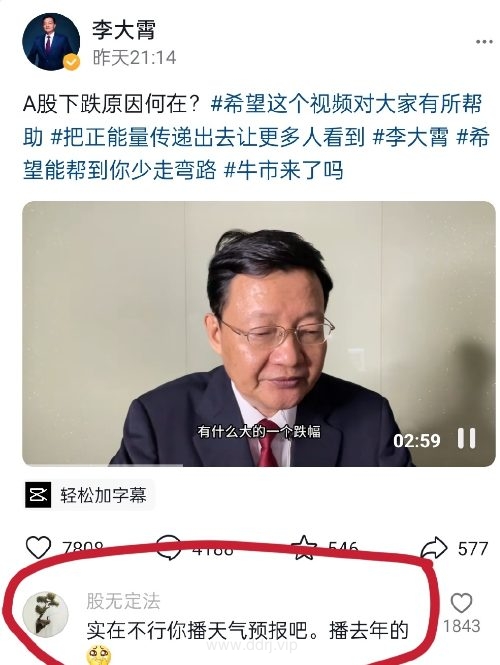The width and height of the screenshot is (500, 665).
Task: Click the 02:59 video time indicator
Action: (417, 441)
